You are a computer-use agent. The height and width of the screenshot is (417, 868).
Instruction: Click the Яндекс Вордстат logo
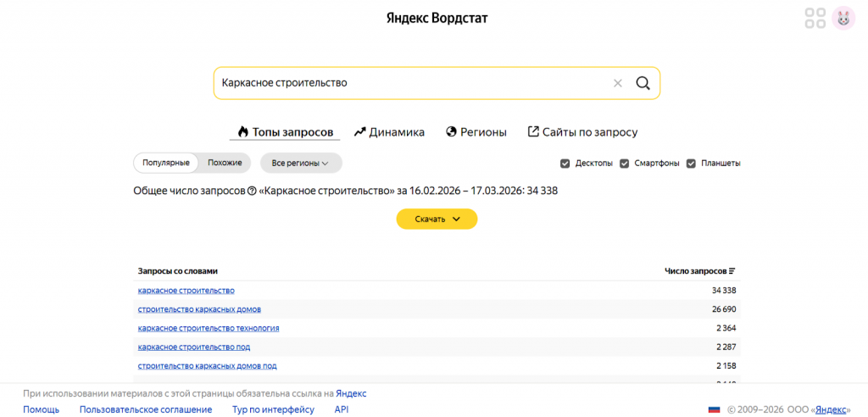437,19
